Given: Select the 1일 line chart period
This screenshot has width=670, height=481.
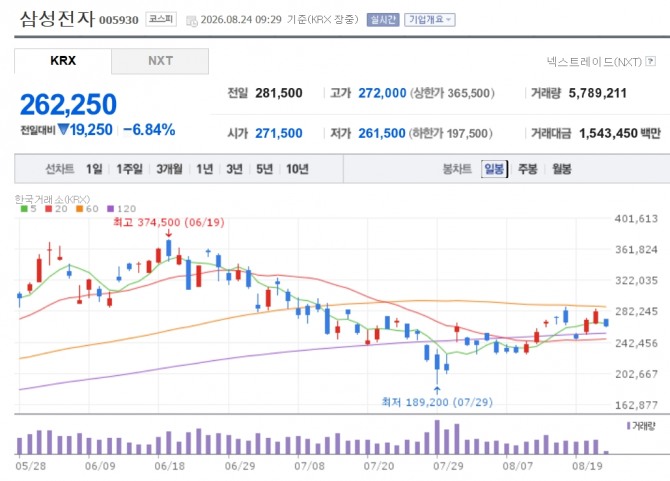Looking at the screenshot, I should point(94,169).
